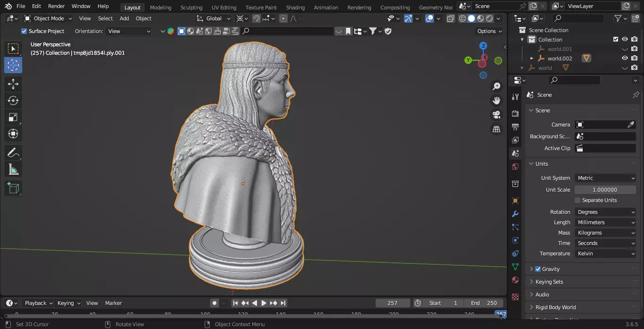
Task: Open the Tool properties tab
Action: 515,97
